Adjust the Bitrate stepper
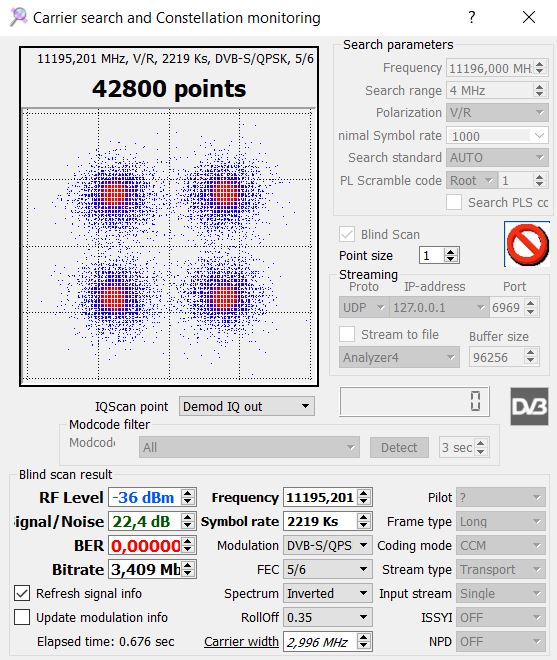The image size is (557, 660). (x=188, y=570)
